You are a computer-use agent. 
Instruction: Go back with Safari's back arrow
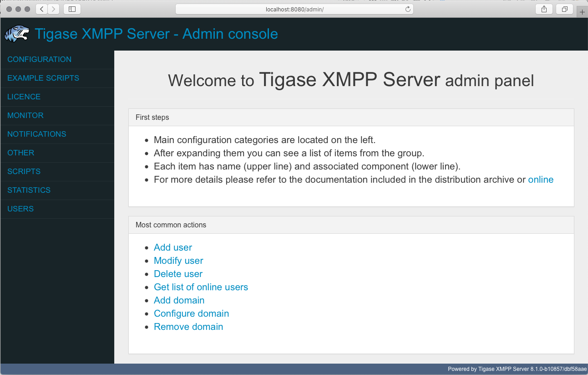[41, 9]
